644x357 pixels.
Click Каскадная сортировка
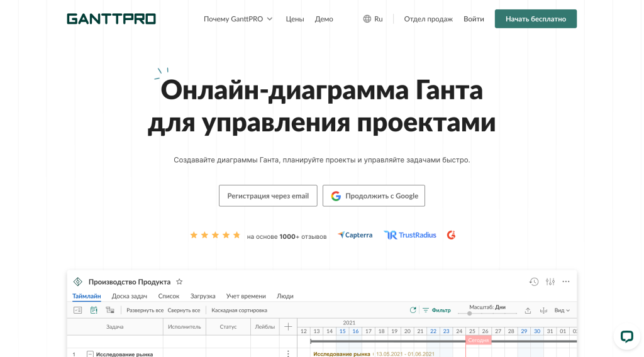pos(239,310)
